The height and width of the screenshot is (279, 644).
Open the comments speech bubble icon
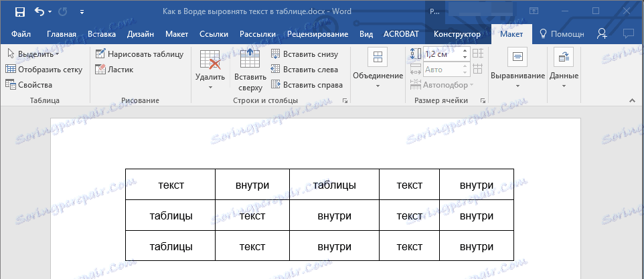click(x=628, y=34)
